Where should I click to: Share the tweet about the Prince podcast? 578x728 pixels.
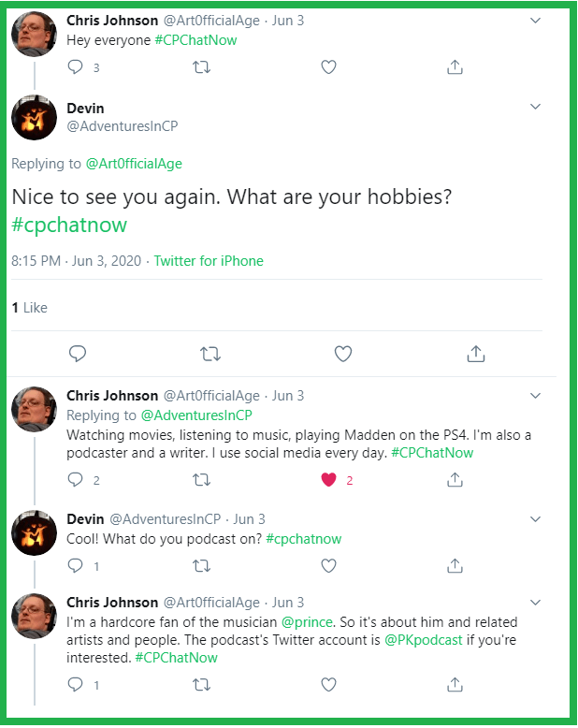(455, 685)
